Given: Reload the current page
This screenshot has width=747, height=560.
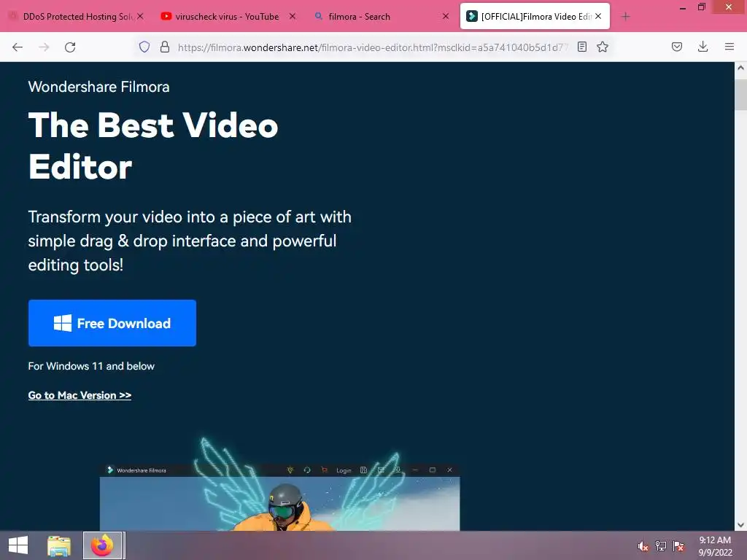Looking at the screenshot, I should [70, 47].
